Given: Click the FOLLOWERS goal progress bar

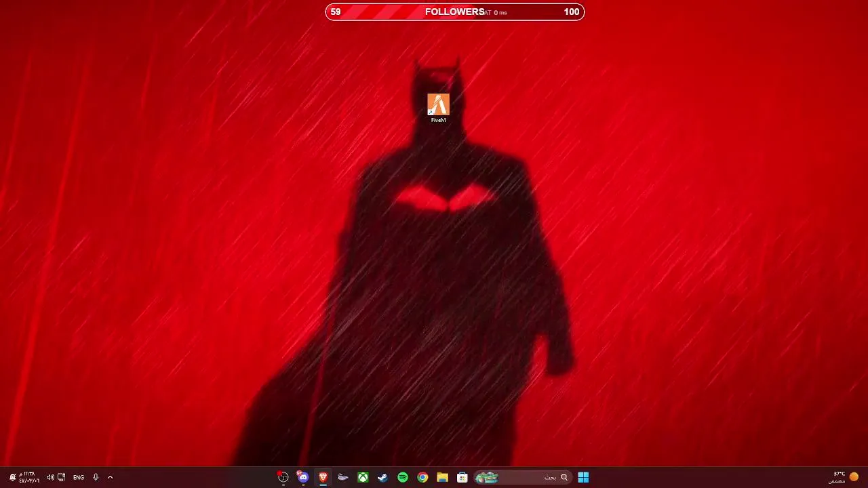Looking at the screenshot, I should pos(454,12).
